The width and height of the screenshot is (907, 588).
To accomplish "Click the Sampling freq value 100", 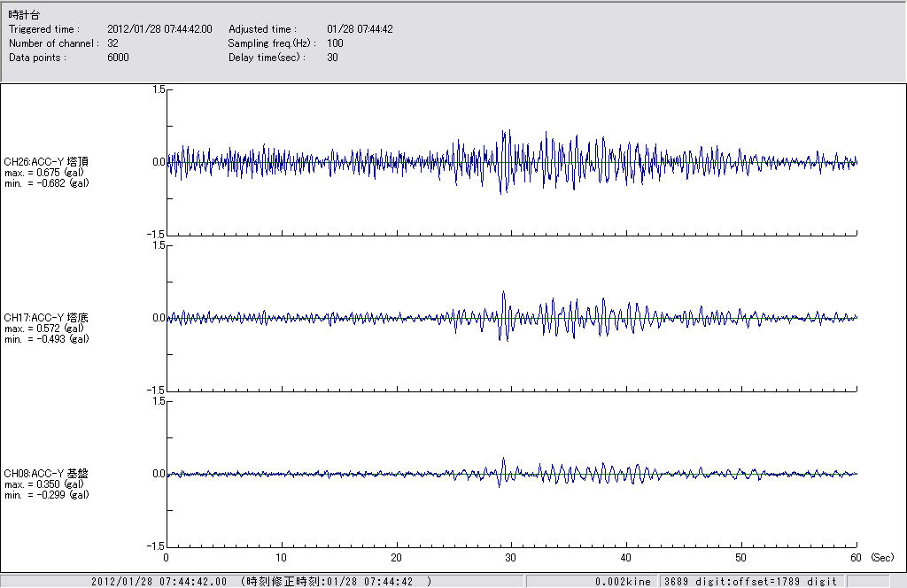I will 335,43.
